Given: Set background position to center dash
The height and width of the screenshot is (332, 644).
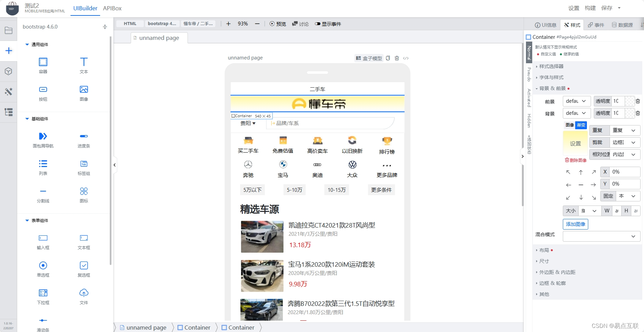Looking at the screenshot, I should (x=581, y=185).
